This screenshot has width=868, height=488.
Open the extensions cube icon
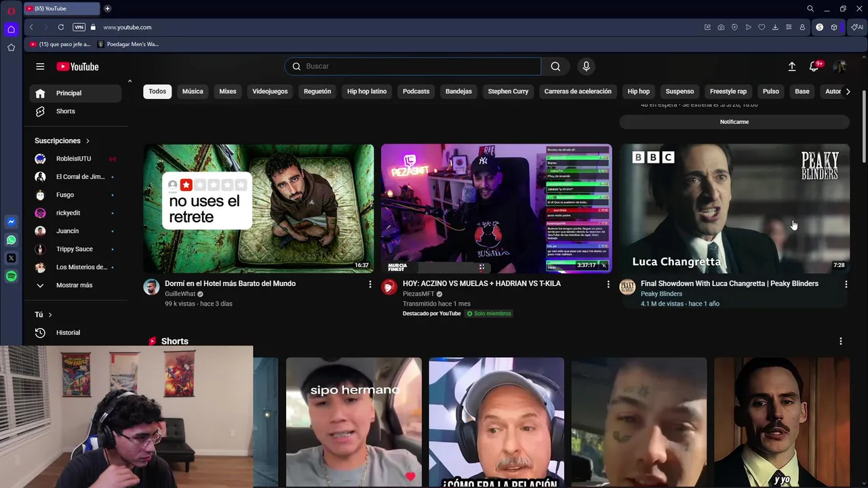click(x=834, y=27)
